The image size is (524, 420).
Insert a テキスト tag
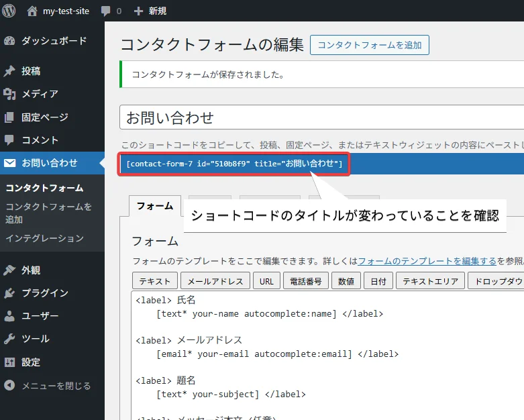(155, 281)
